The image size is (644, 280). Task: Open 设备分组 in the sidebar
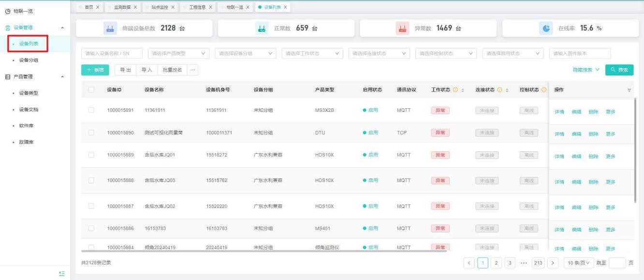point(29,60)
